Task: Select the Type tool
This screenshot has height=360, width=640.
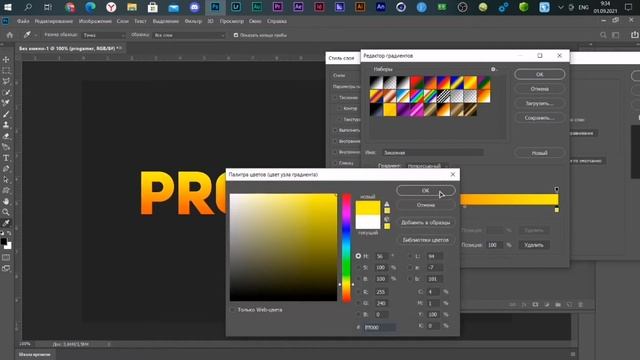Action: [6, 158]
